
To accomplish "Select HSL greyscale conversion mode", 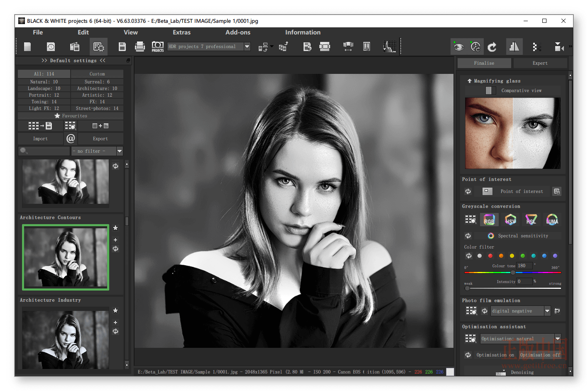I will 531,220.
